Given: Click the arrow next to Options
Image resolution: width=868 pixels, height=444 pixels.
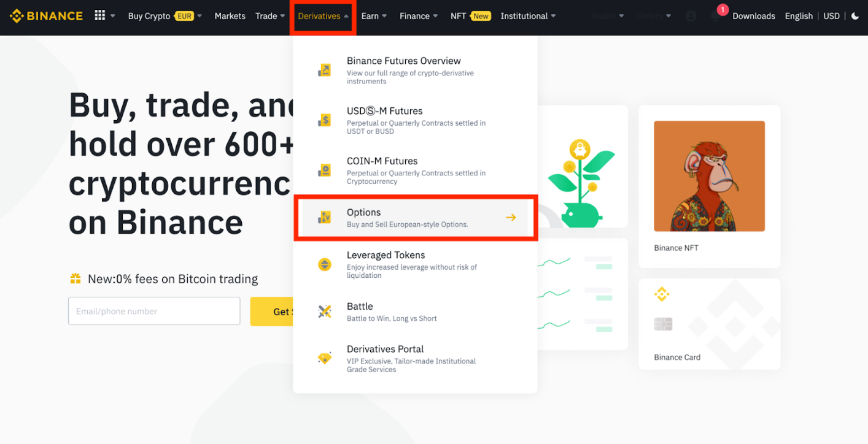Looking at the screenshot, I should [511, 217].
